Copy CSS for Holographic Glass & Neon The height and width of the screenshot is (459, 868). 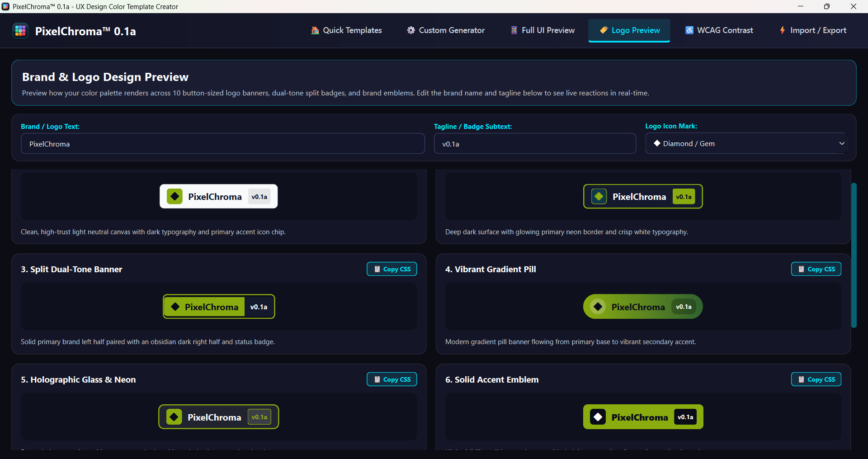(x=392, y=379)
